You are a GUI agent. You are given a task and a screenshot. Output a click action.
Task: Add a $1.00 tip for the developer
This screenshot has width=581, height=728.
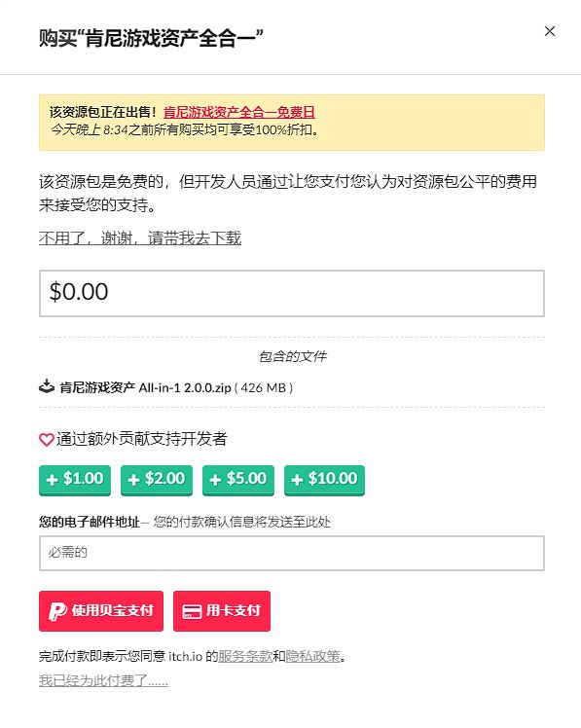(75, 480)
